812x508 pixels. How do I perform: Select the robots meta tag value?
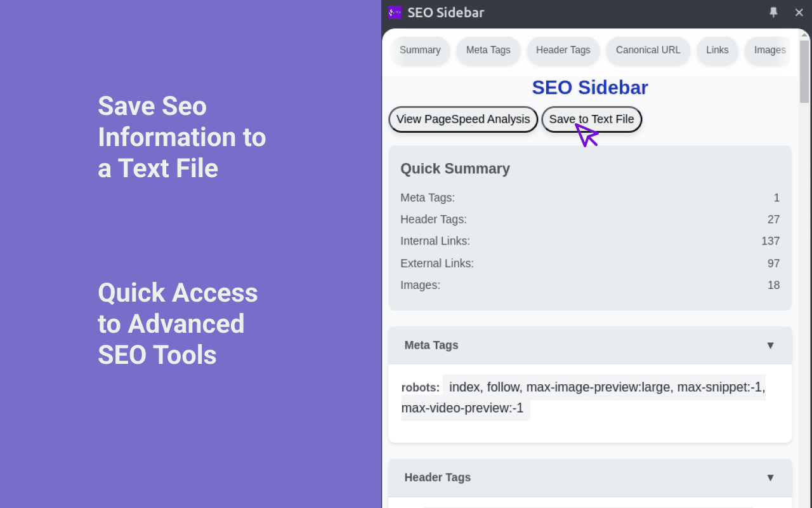point(606,387)
